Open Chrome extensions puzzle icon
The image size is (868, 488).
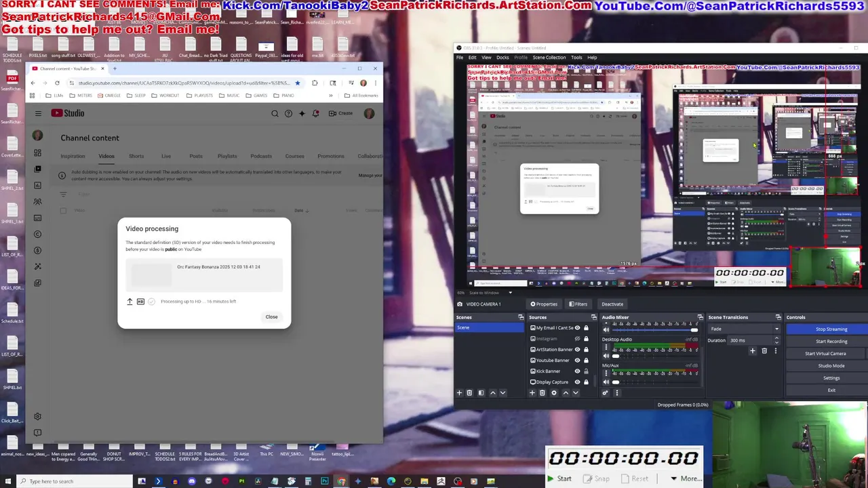(x=315, y=83)
